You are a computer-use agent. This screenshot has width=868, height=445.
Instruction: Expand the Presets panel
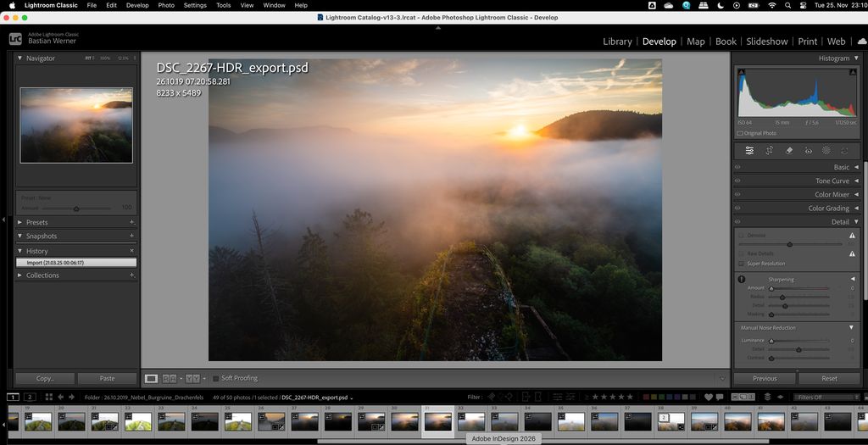[x=19, y=222]
